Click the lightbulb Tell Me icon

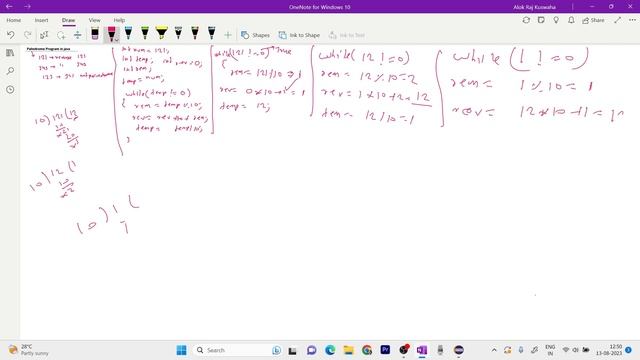(x=556, y=20)
